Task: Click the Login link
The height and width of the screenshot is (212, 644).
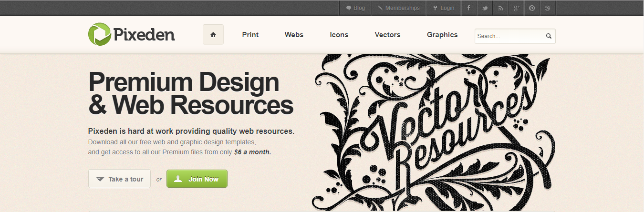Action: (x=444, y=8)
